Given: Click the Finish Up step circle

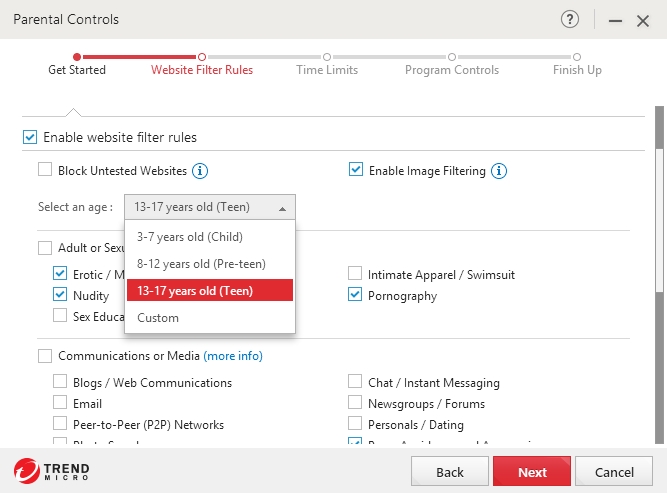Looking at the screenshot, I should point(577,57).
